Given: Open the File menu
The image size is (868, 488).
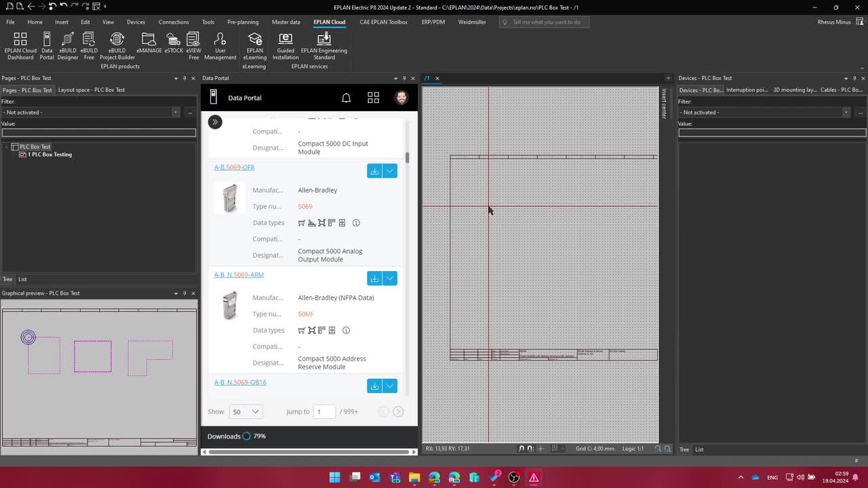Looking at the screenshot, I should pos(10,22).
